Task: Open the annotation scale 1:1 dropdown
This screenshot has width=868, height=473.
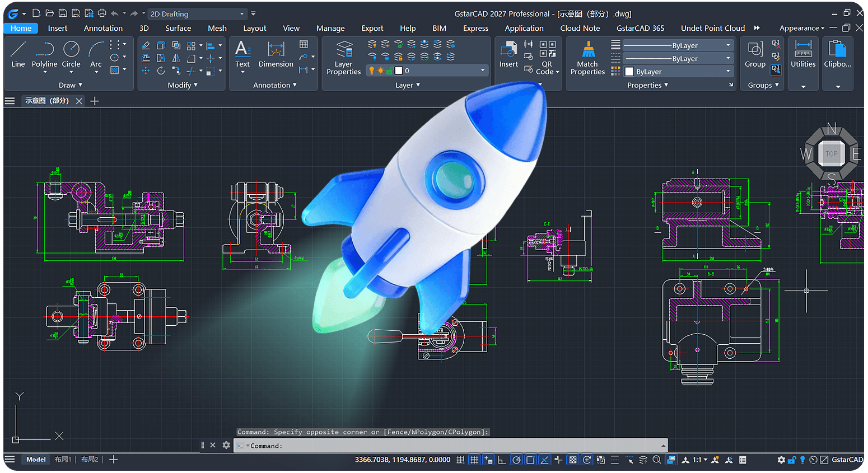Action: (699, 460)
